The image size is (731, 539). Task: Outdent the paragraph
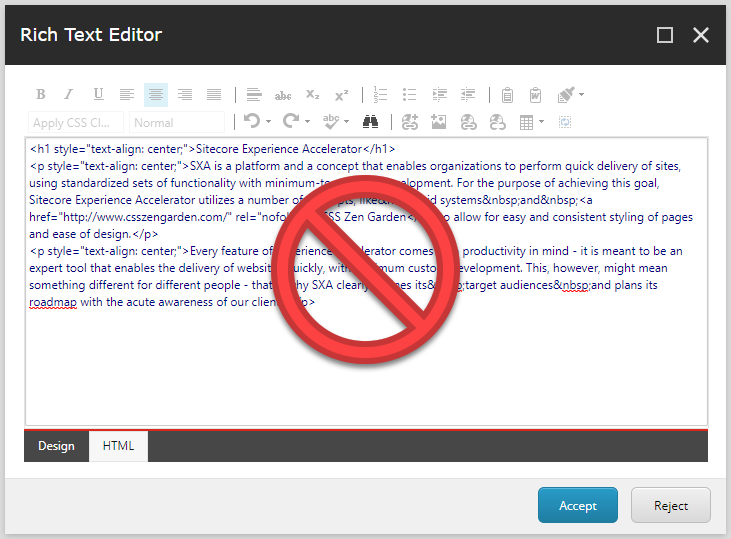click(468, 95)
